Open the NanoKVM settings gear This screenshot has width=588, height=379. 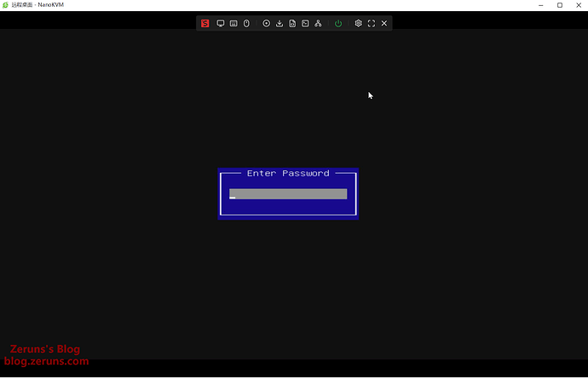click(x=359, y=24)
